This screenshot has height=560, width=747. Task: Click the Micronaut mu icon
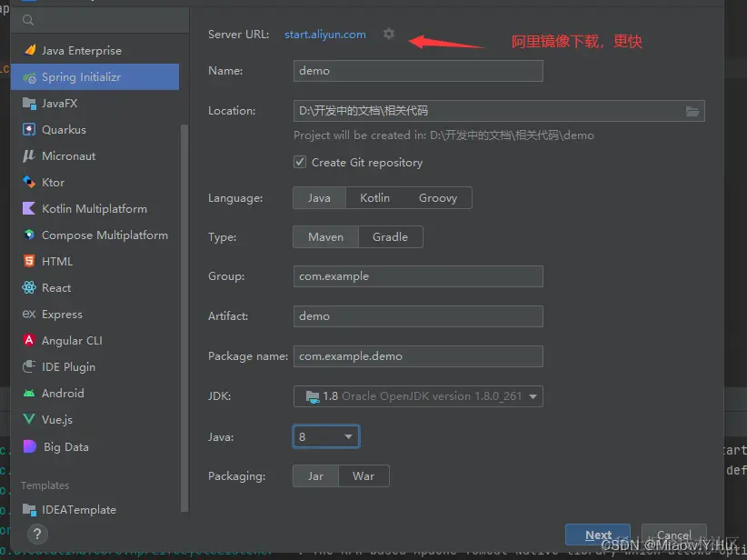click(x=30, y=155)
